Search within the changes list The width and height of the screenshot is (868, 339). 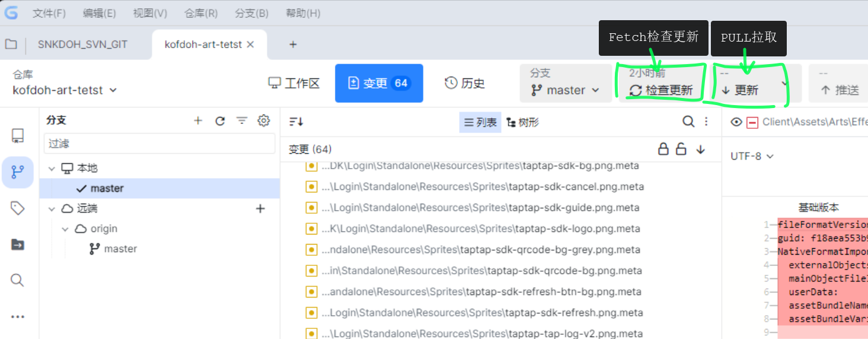tap(688, 122)
